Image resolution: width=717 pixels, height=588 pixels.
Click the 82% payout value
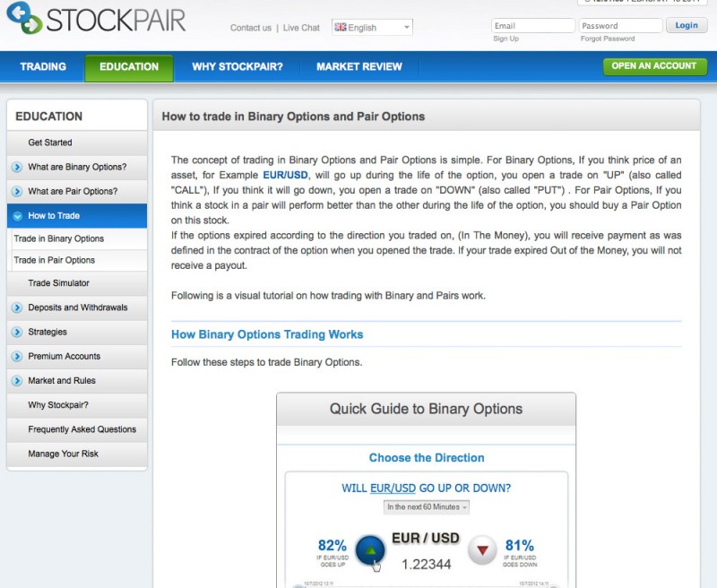[333, 545]
